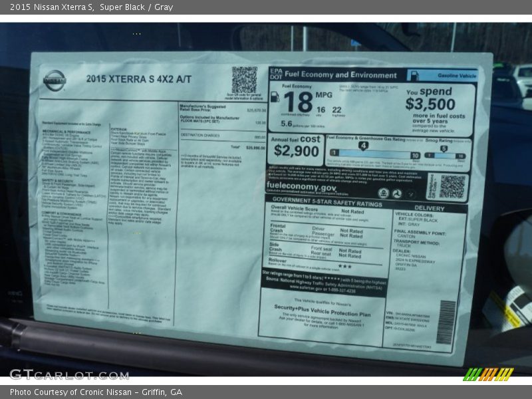Select the 2015 XTERRA S 4X2 A/T title
Screen dimensions: 532x399
point(139,79)
